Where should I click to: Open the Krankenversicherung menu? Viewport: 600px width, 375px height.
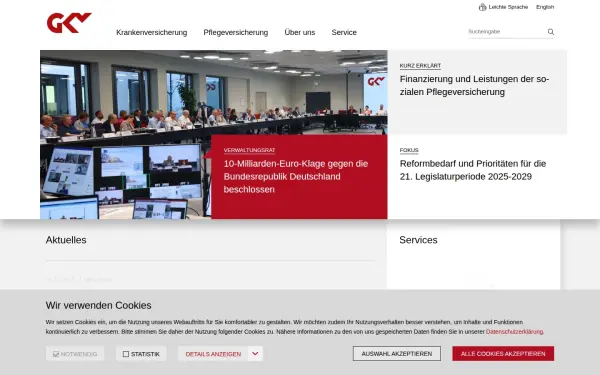[152, 33]
